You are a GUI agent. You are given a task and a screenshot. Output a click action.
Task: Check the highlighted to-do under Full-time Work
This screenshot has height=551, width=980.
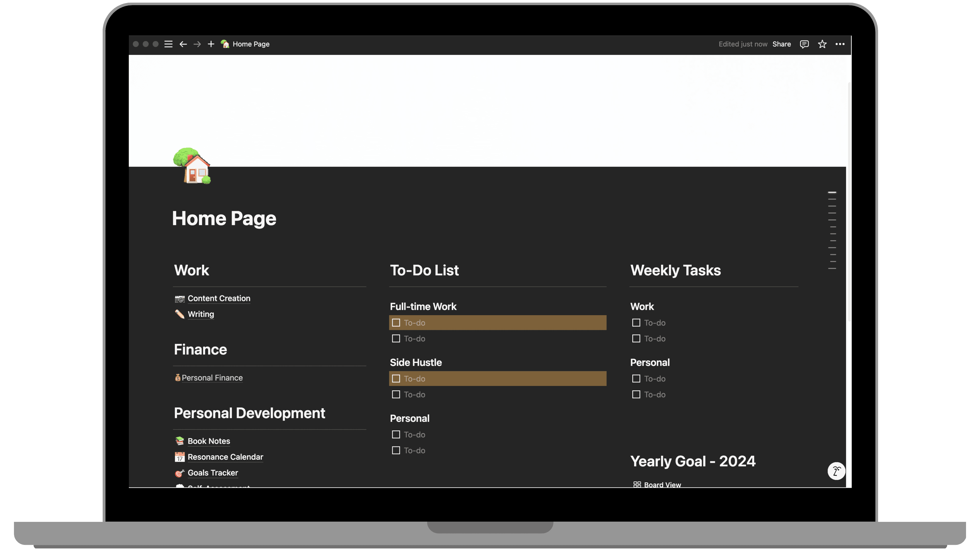(x=396, y=323)
